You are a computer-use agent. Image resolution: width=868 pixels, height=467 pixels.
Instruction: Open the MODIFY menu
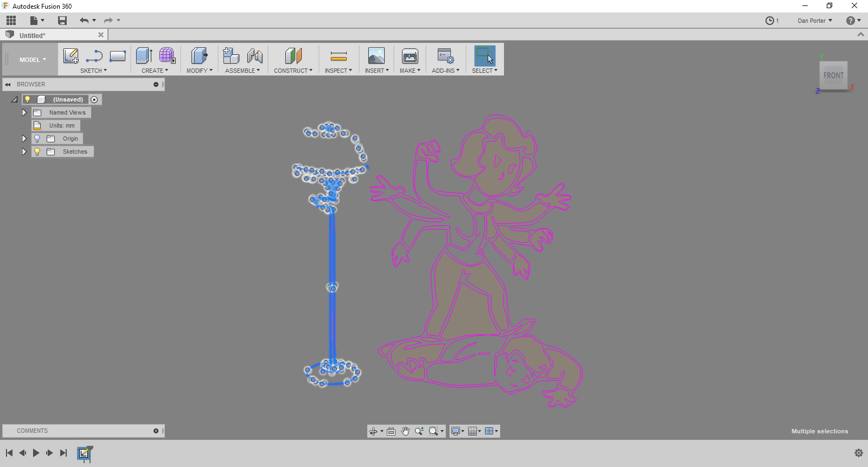[x=199, y=71]
